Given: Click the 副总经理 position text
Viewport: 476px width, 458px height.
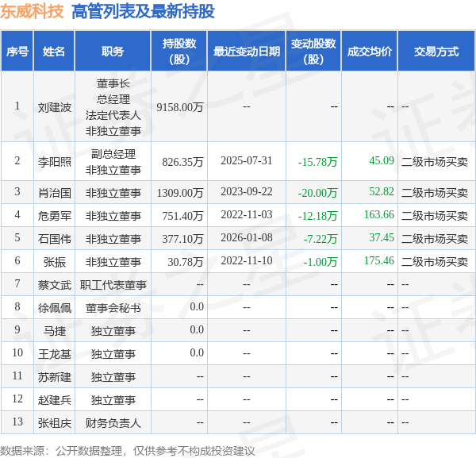Looking at the screenshot, I should (x=113, y=154).
